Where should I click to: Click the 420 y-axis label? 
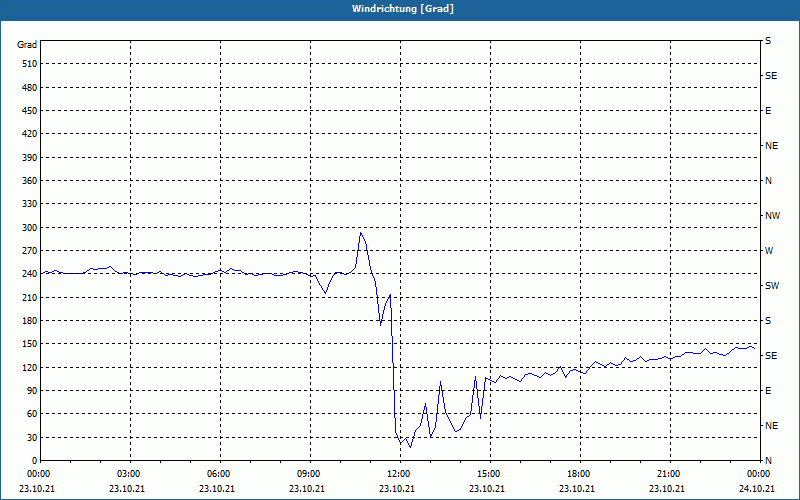pos(30,134)
